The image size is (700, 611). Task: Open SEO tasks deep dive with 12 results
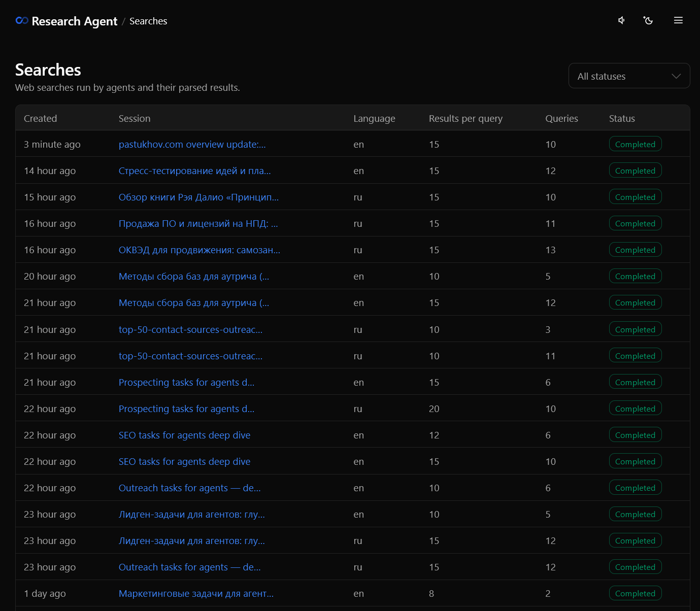[185, 435]
